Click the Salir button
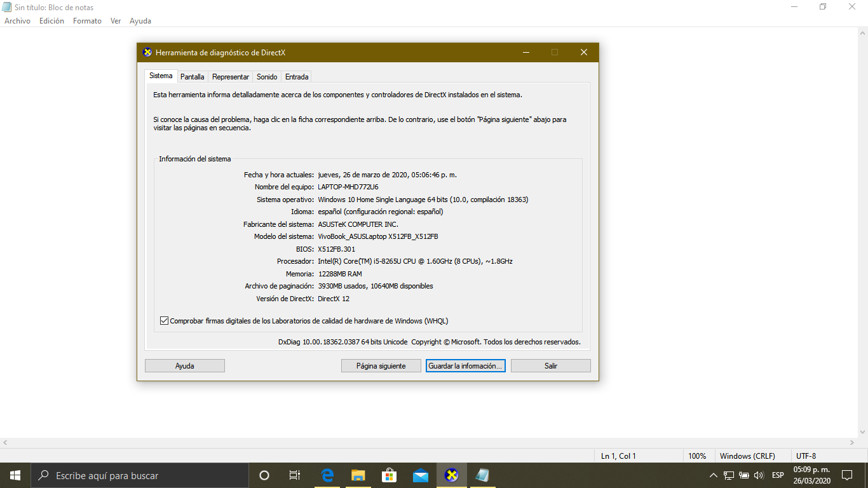This screenshot has height=488, width=868. tap(551, 365)
